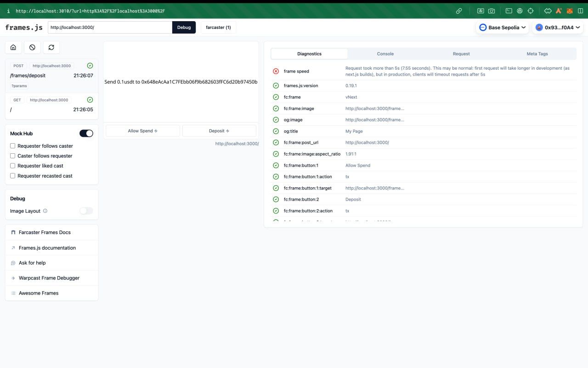588x368 pixels.
Task: Click the page info icon in address bar
Action: [x=8, y=11]
